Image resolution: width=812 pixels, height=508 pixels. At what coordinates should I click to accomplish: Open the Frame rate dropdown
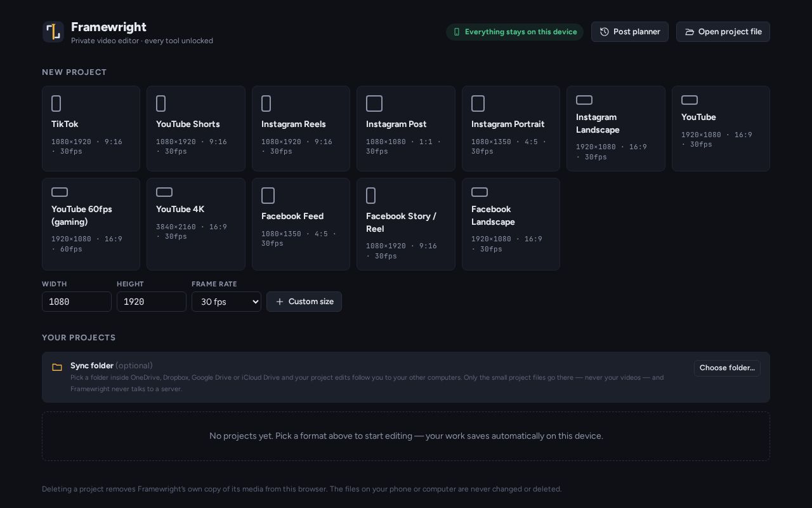click(226, 302)
